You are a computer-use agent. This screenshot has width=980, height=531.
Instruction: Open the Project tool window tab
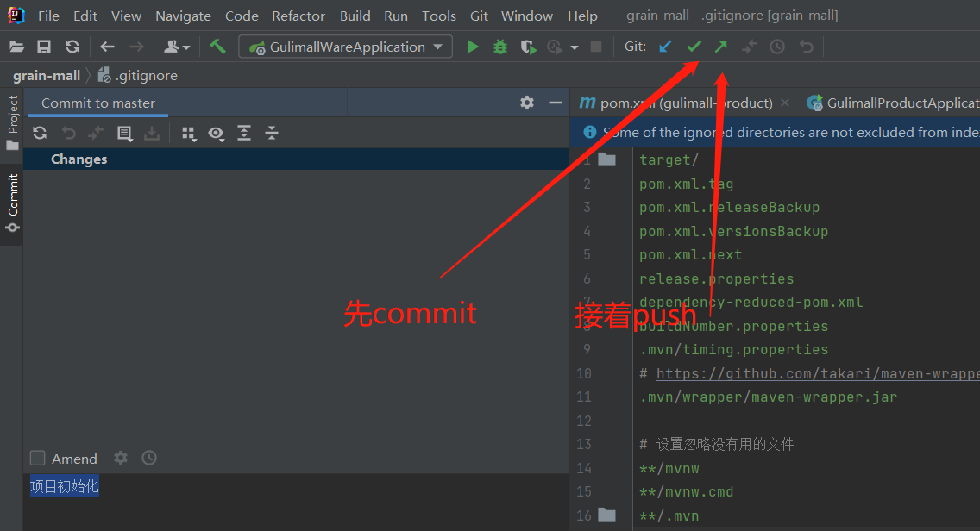pos(12,123)
